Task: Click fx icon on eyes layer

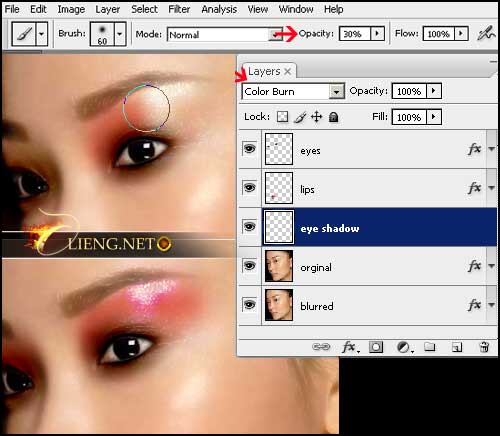Action: point(474,149)
